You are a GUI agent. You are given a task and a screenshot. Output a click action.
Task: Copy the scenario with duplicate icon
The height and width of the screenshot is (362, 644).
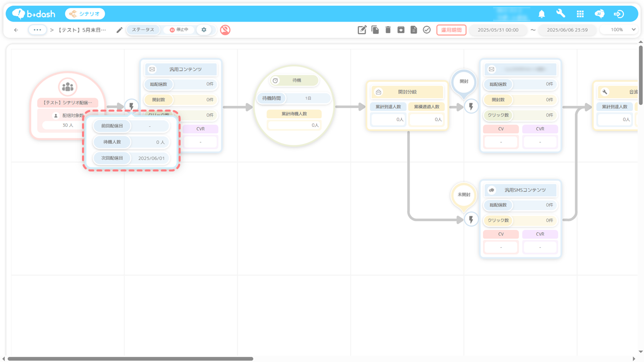click(x=375, y=30)
